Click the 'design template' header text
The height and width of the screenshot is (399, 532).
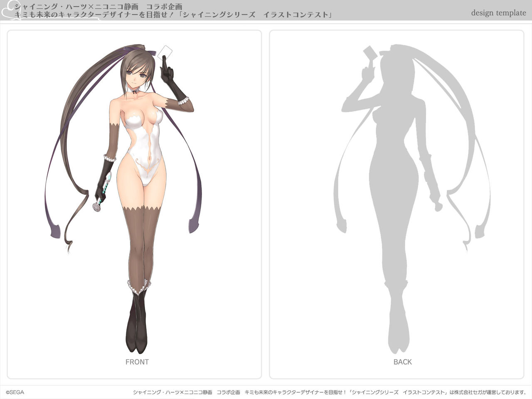(498, 13)
